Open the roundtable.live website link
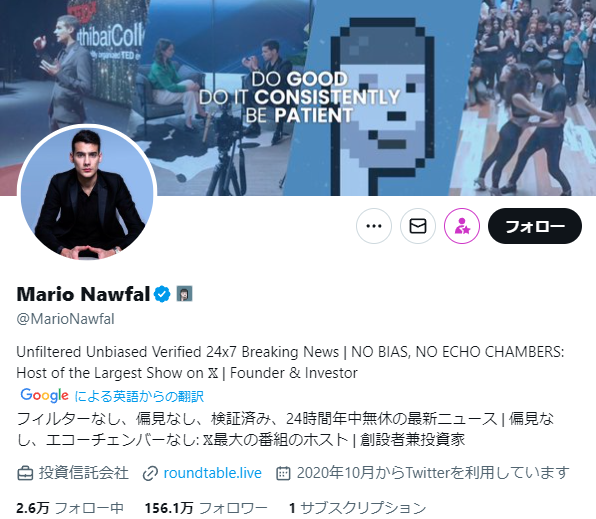Image resolution: width=596 pixels, height=519 pixels. 212,473
